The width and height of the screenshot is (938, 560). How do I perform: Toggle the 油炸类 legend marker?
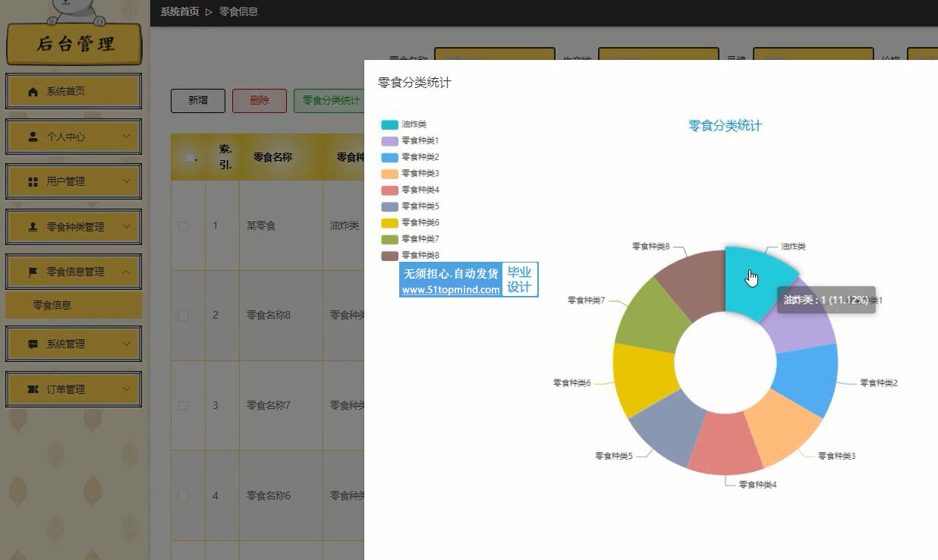tap(389, 124)
